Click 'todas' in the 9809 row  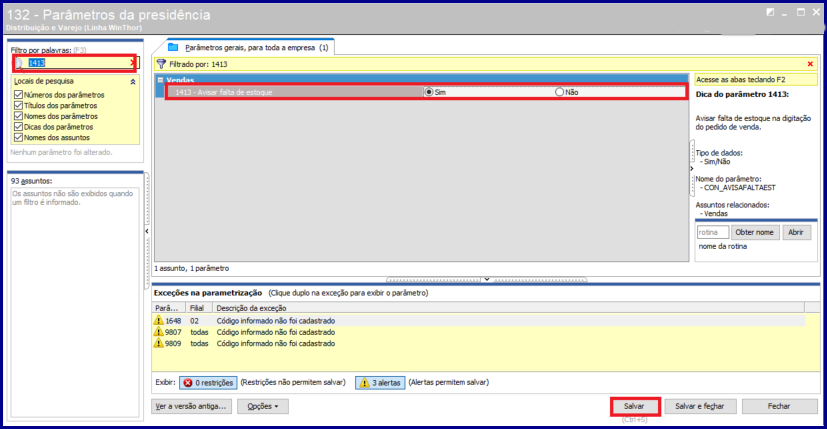coord(199,343)
